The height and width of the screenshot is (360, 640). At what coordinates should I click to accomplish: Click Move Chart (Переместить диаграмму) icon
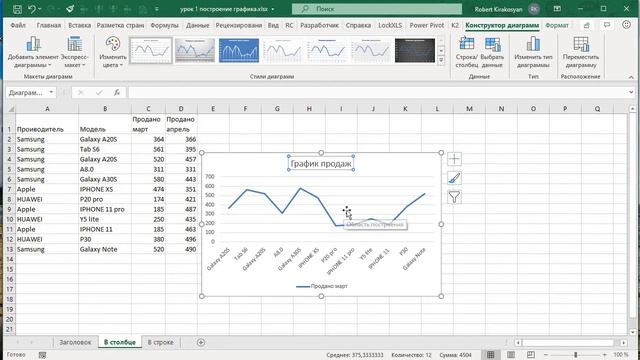(580, 52)
